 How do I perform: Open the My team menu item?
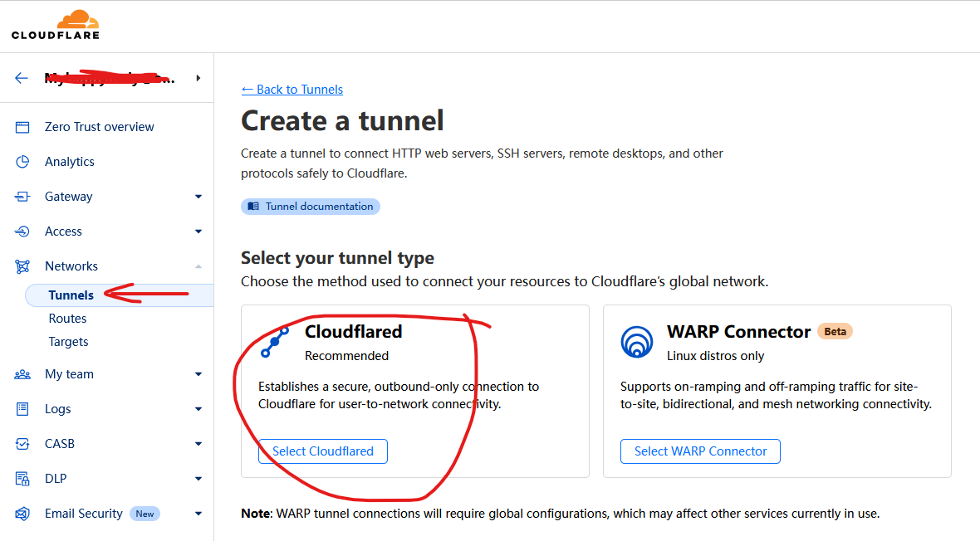[70, 374]
